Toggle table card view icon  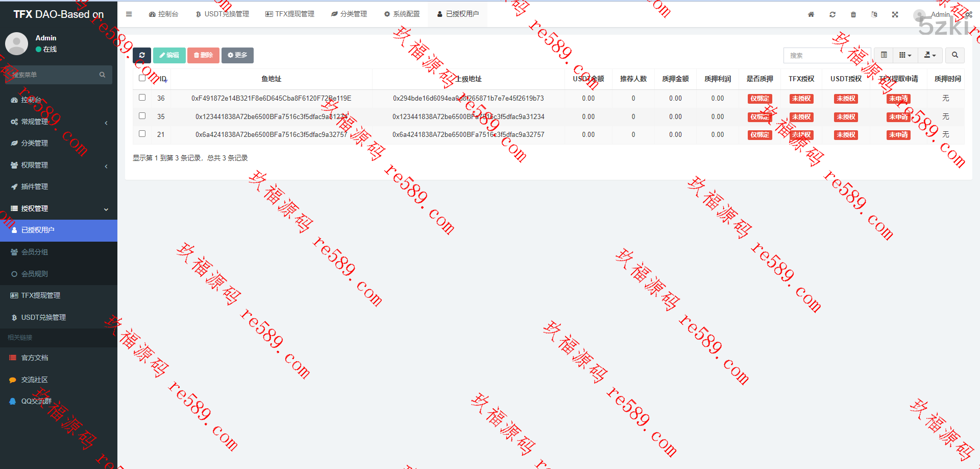tap(884, 55)
